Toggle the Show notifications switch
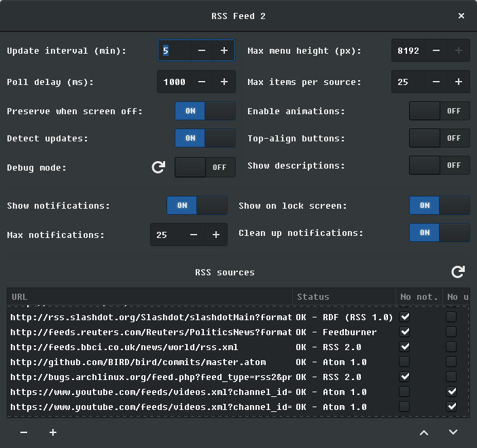 [x=197, y=205]
